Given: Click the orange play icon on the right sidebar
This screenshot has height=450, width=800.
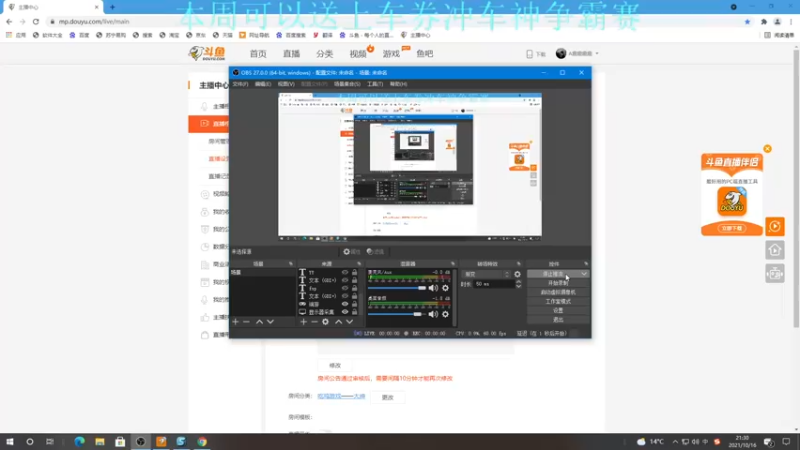Looking at the screenshot, I should [774, 227].
